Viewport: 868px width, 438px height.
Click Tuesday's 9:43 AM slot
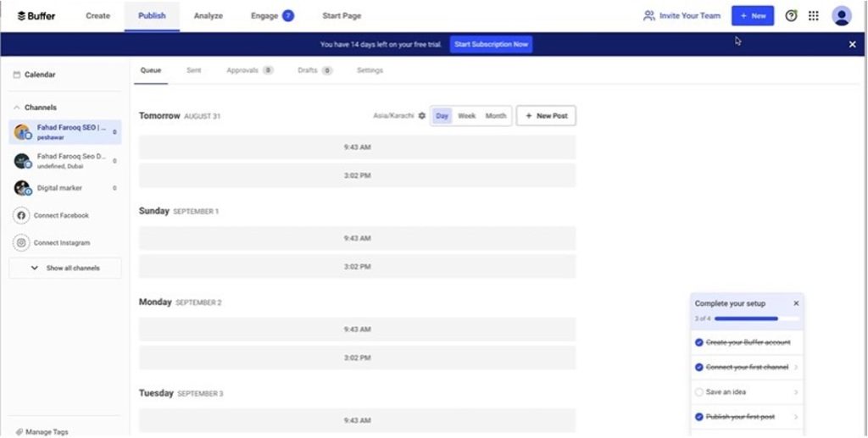[x=357, y=421]
